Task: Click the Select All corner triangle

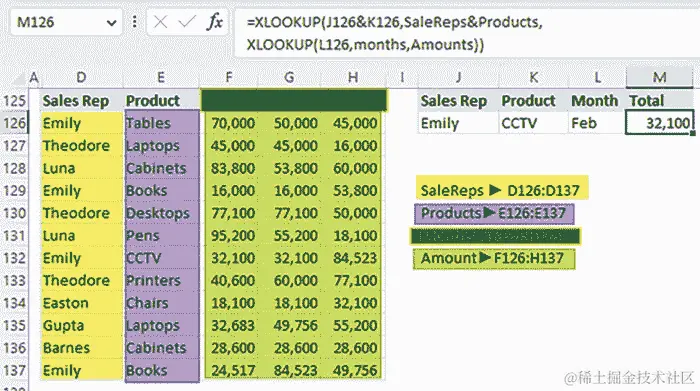Action: [20, 79]
